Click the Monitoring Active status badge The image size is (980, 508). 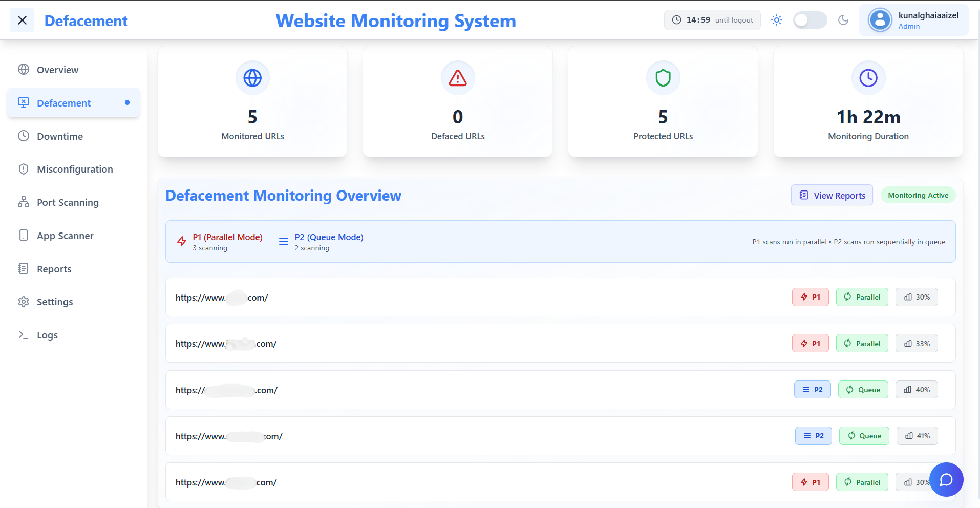point(918,195)
